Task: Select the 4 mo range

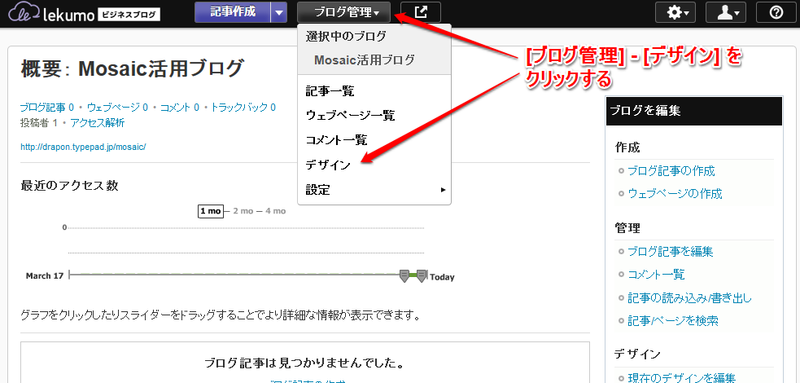Action: (276, 211)
